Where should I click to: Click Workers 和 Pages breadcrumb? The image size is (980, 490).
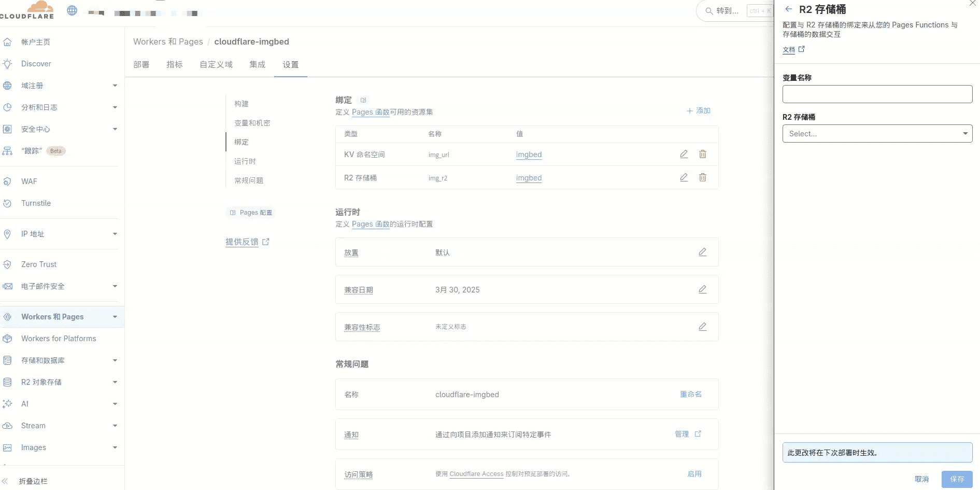tap(168, 41)
